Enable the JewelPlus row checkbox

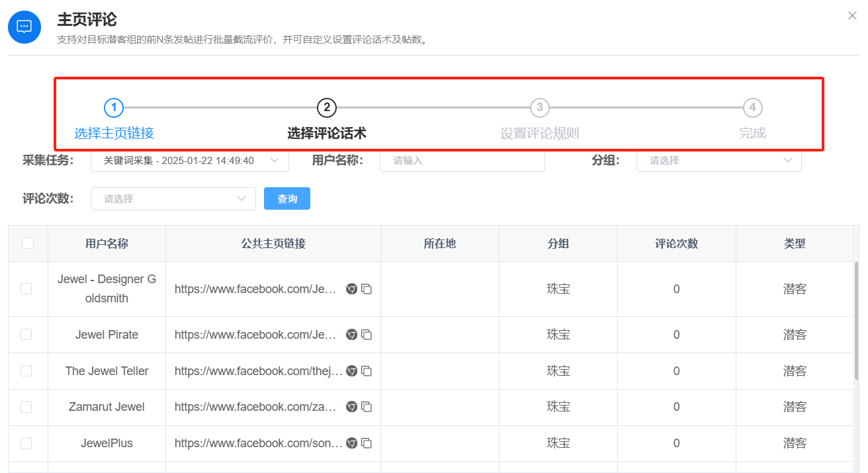coord(26,443)
